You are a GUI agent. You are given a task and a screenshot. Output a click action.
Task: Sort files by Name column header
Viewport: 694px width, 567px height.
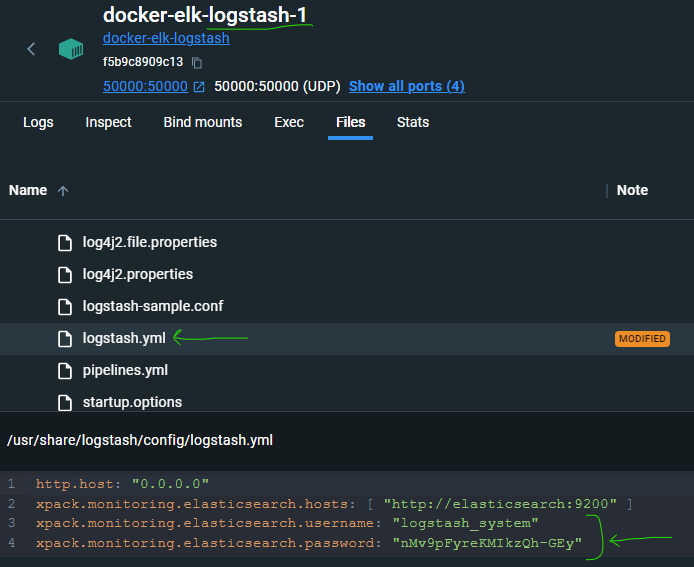pos(28,190)
